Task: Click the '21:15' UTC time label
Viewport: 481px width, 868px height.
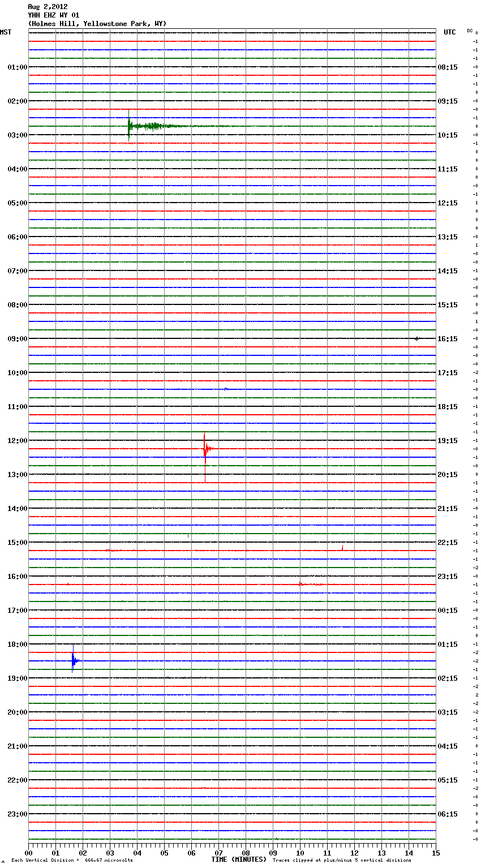Action: click(x=448, y=509)
